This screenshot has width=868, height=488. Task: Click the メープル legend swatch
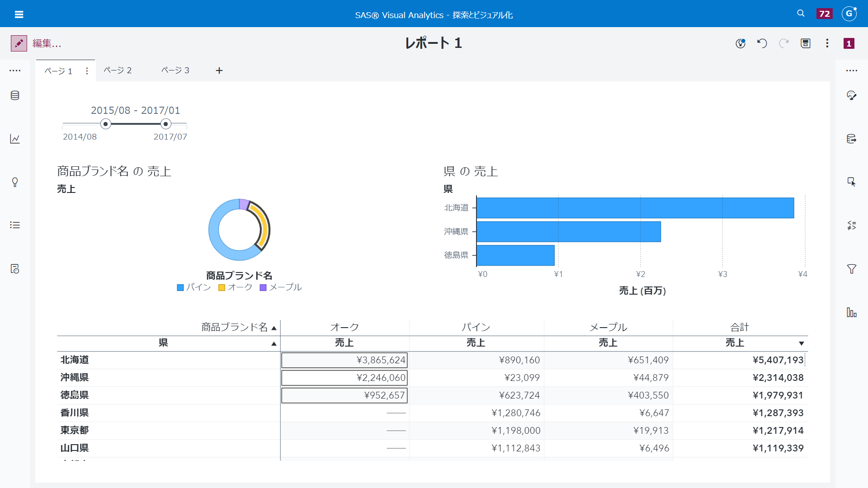[x=263, y=288]
